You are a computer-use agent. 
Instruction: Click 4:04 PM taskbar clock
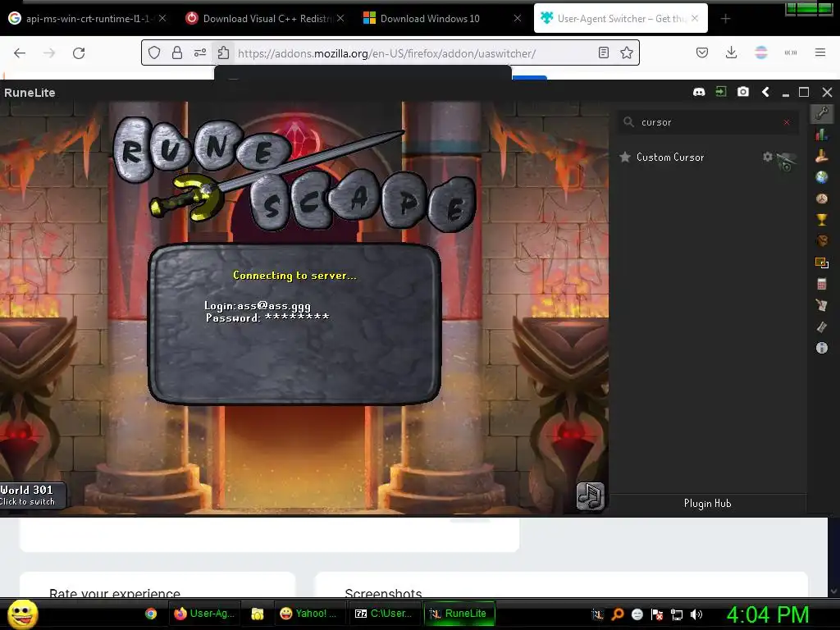point(768,614)
